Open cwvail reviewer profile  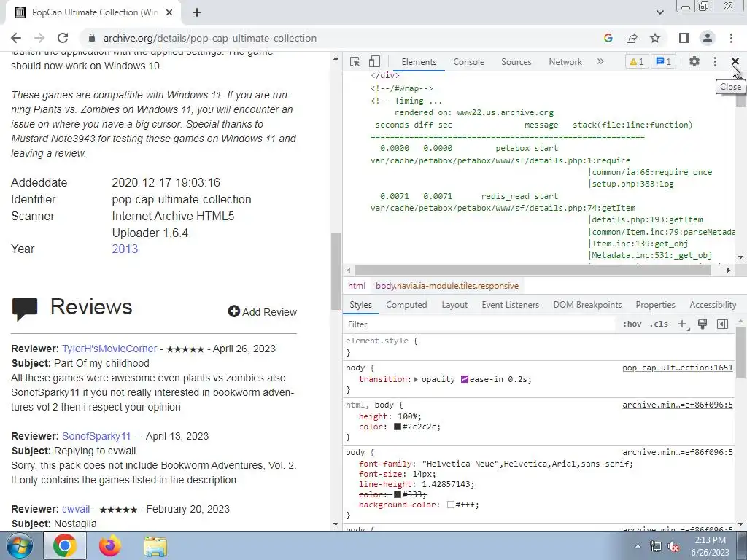tap(76, 509)
